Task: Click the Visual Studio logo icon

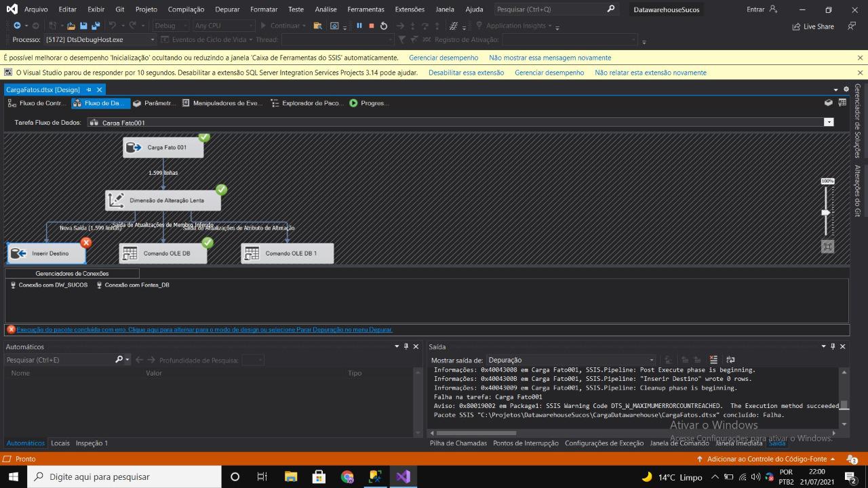Action: (12, 9)
